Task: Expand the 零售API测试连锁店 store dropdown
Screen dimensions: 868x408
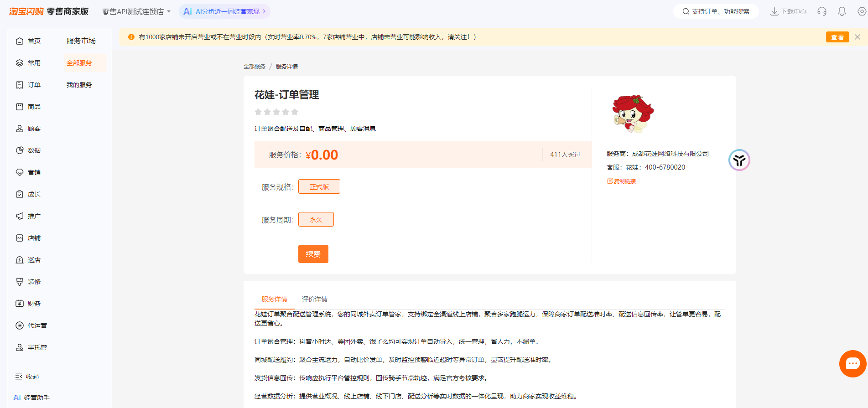Action: coord(136,11)
